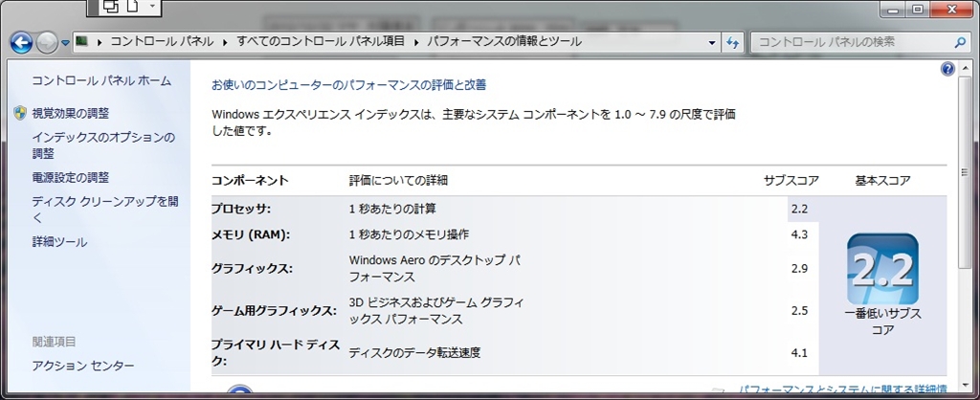Open the small dropdown arrow in top toolbar

pyautogui.click(x=152, y=7)
